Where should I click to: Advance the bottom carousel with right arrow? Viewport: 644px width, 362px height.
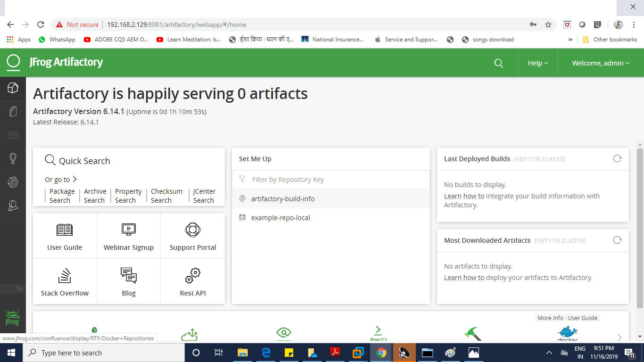(619, 337)
